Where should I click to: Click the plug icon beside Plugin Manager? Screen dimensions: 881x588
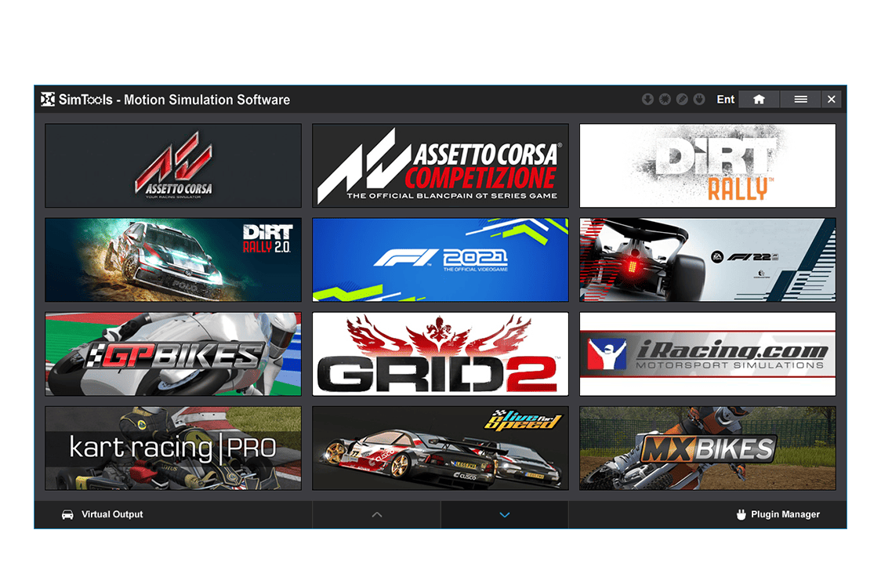point(741,514)
